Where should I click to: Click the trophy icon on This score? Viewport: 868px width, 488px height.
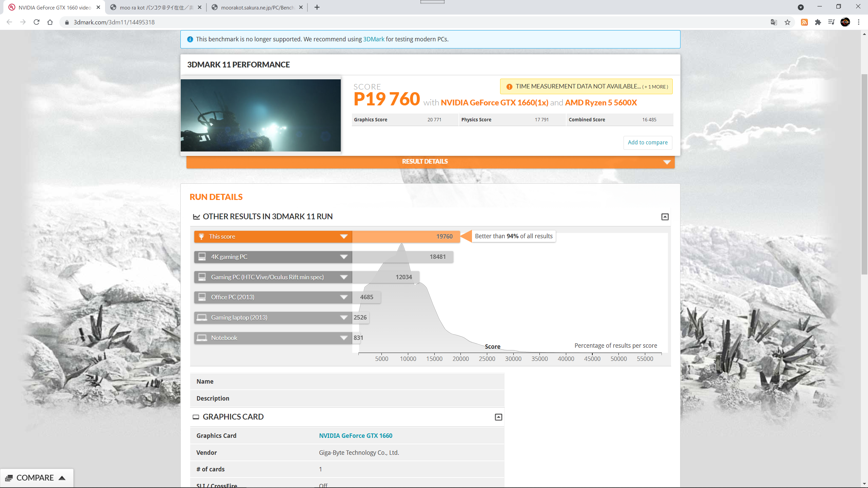(201, 237)
